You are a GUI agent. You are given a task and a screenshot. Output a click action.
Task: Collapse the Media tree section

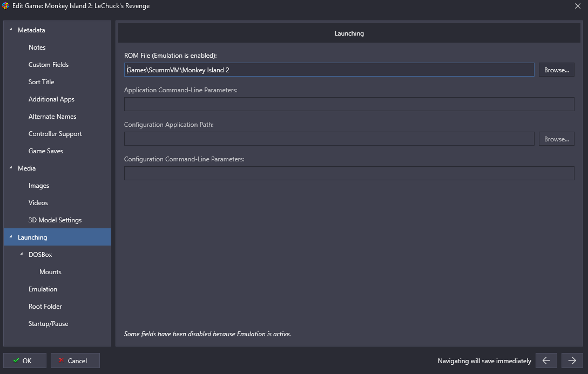[x=11, y=168]
